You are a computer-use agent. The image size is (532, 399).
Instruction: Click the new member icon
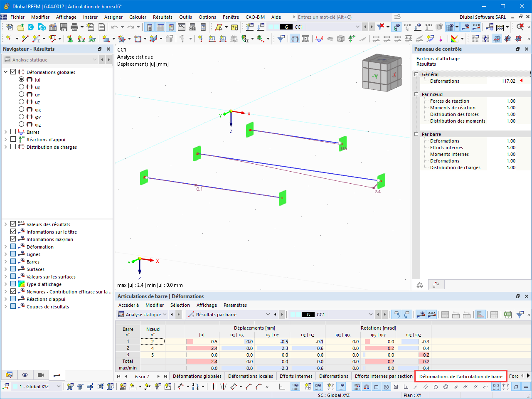tap(37, 39)
